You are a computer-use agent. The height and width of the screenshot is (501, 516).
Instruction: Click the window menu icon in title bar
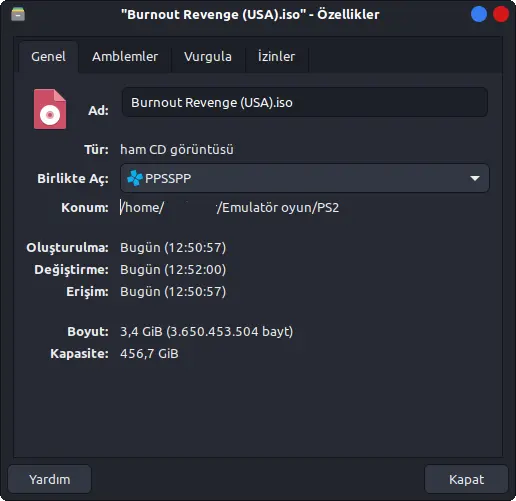click(x=18, y=14)
